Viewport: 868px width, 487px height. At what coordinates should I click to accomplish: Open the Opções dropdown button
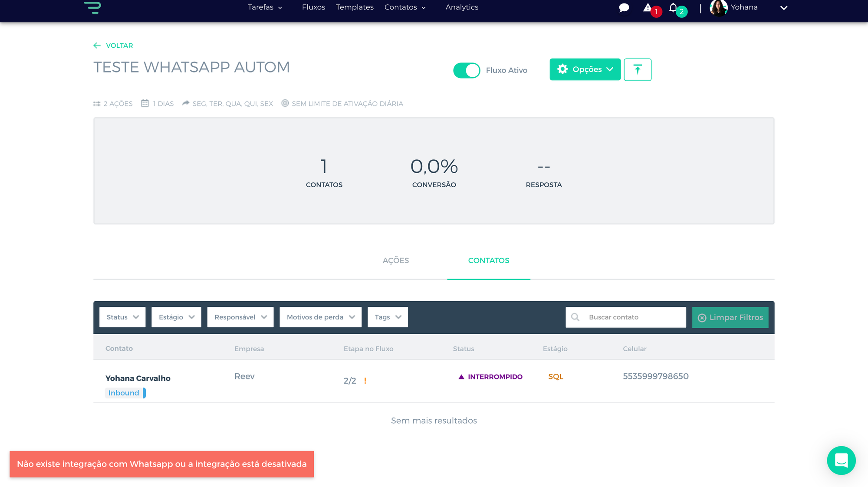tap(585, 69)
